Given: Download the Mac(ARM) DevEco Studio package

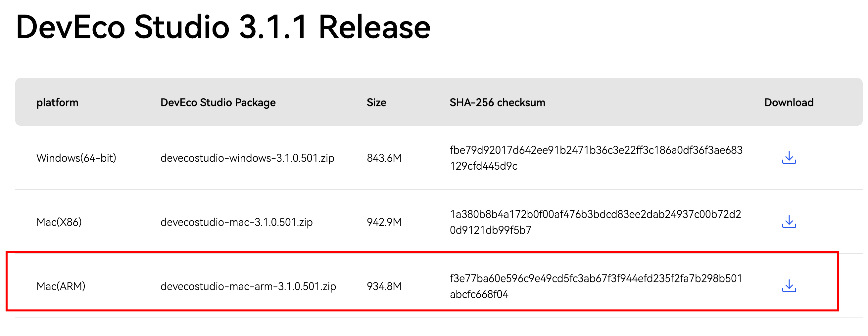Looking at the screenshot, I should click(x=789, y=286).
